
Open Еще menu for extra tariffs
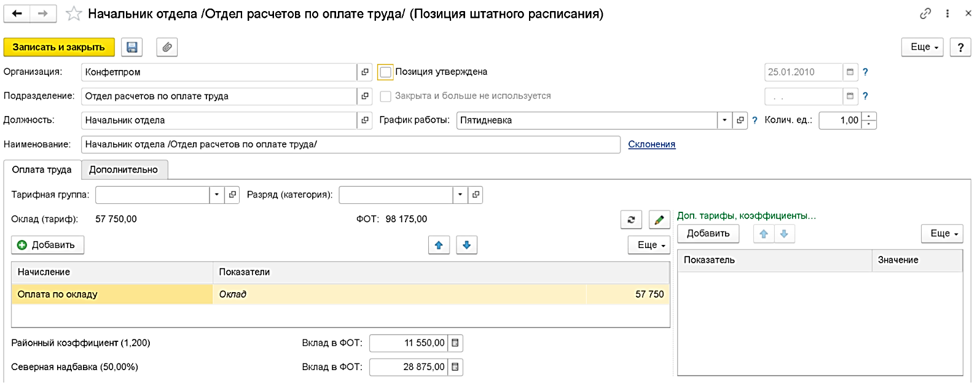coord(942,234)
